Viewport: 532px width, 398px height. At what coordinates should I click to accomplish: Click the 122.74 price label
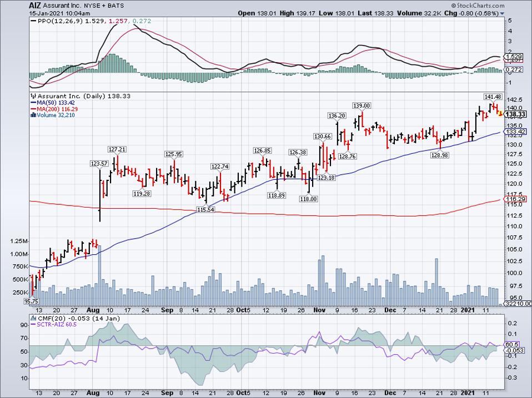pos(220,167)
